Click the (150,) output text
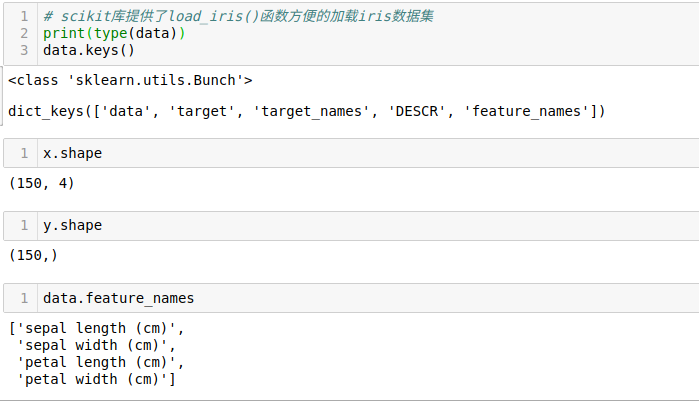 point(33,255)
